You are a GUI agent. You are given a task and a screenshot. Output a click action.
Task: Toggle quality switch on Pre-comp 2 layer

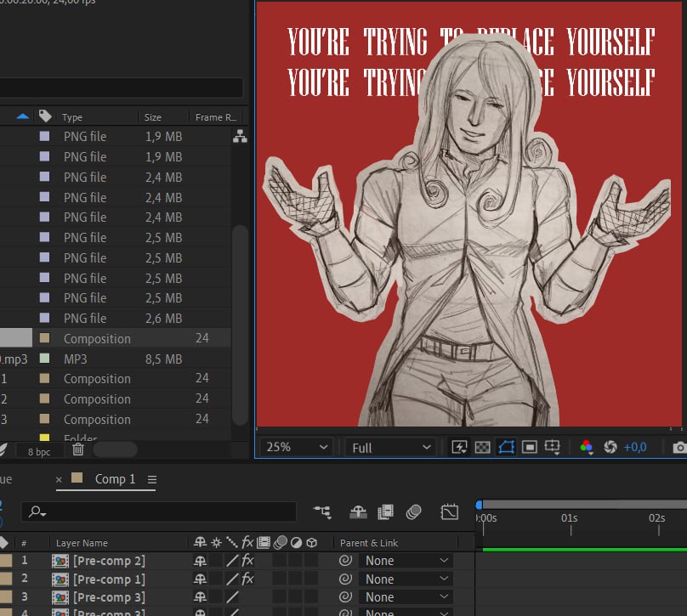(232, 561)
